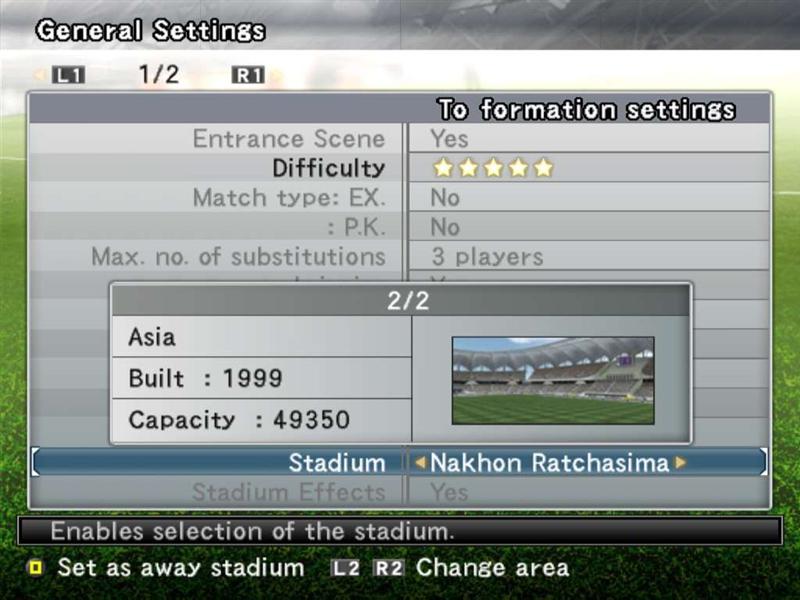Image resolution: width=800 pixels, height=600 pixels.
Task: Select the Stadium menu row
Action: tap(399, 462)
